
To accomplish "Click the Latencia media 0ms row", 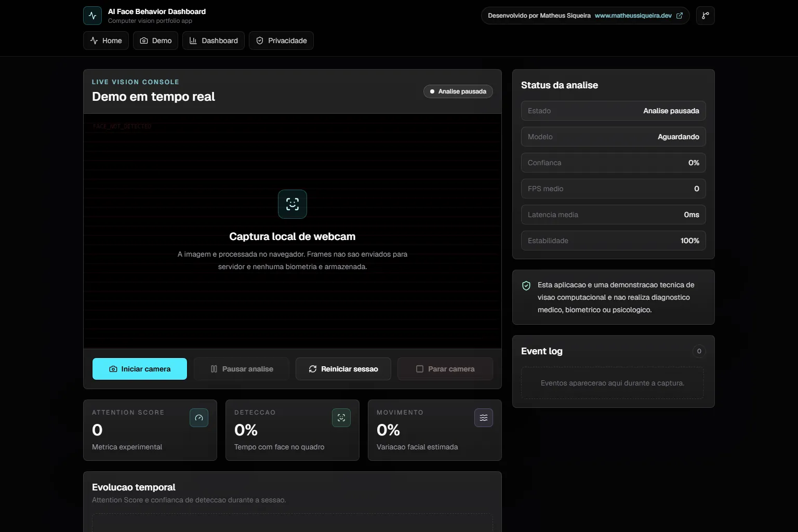I will click(614, 215).
